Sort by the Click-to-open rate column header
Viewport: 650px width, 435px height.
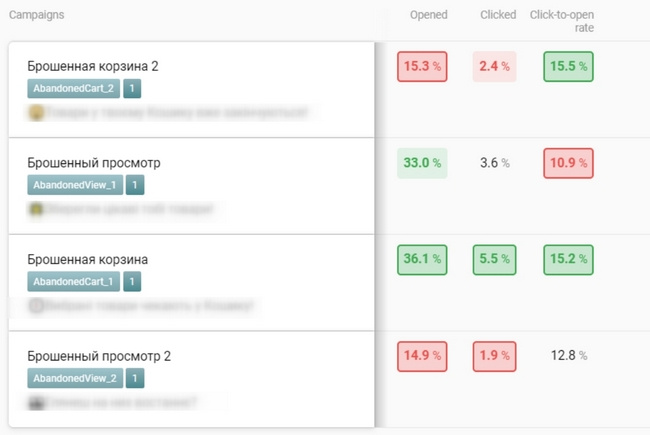pyautogui.click(x=562, y=21)
